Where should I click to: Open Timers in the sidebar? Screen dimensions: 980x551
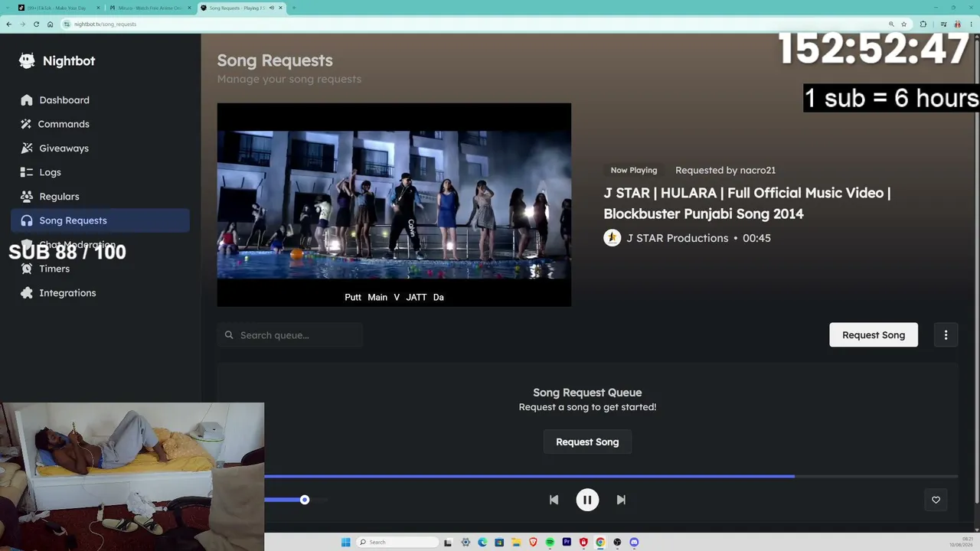click(100, 269)
